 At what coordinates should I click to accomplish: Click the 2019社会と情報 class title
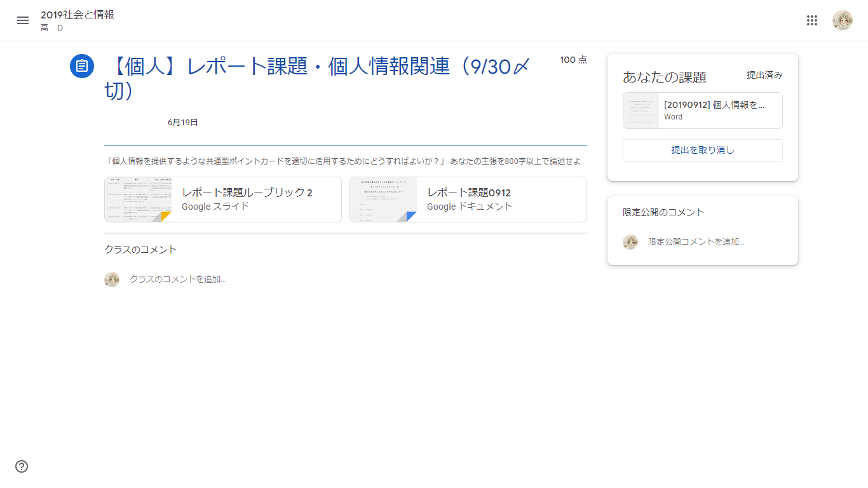pos(78,15)
